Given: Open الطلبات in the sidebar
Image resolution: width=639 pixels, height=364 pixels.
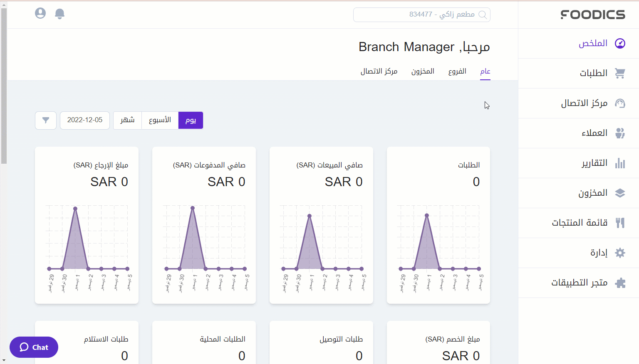Looking at the screenshot, I should 579,73.
